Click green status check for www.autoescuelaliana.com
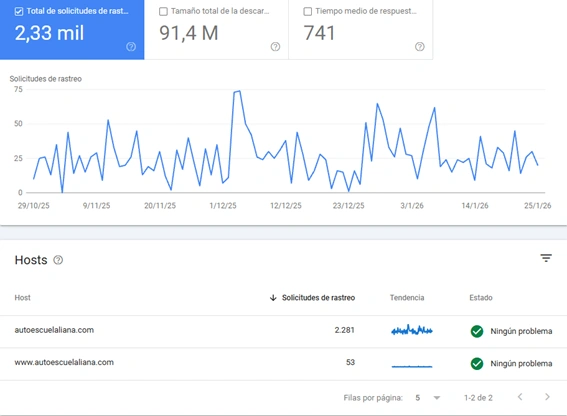 pos(477,364)
